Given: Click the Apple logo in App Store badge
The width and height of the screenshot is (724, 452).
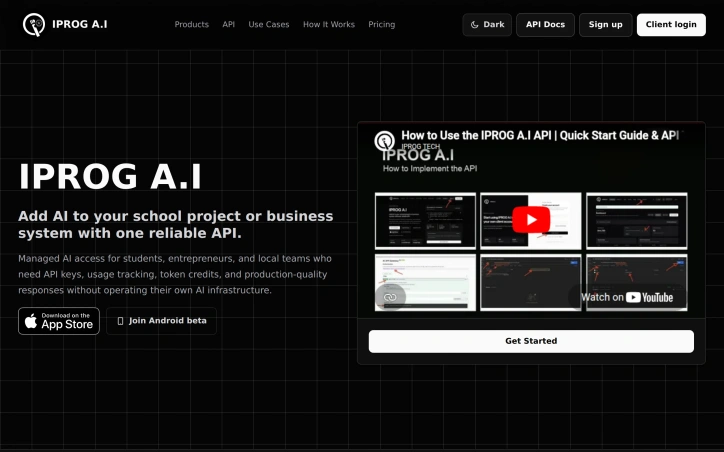Looking at the screenshot, I should [31, 320].
